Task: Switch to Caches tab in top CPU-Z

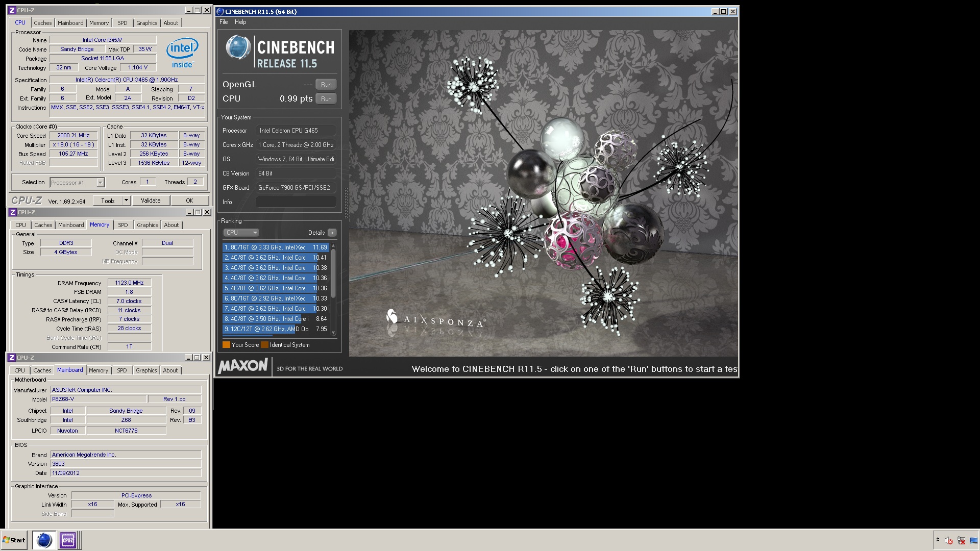Action: point(43,23)
